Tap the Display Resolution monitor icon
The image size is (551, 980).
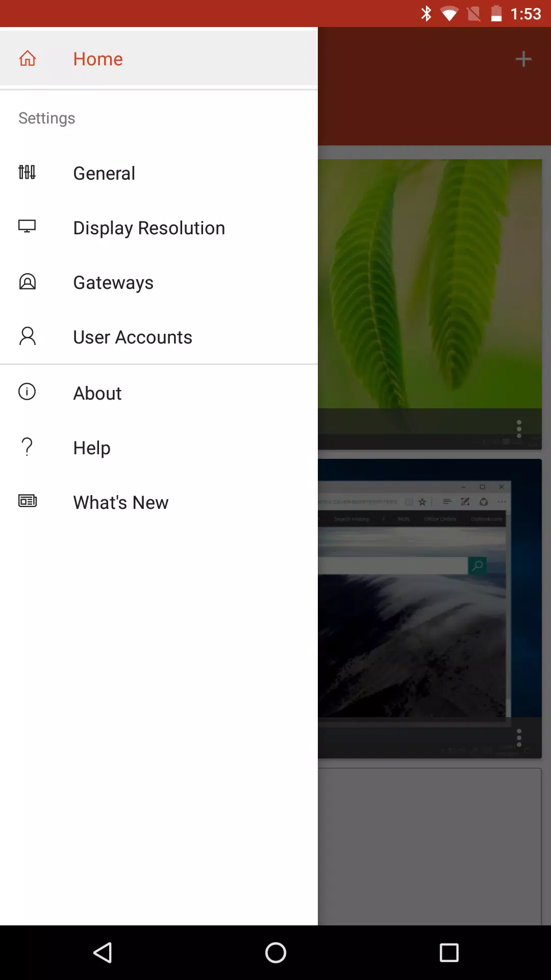[x=27, y=227]
